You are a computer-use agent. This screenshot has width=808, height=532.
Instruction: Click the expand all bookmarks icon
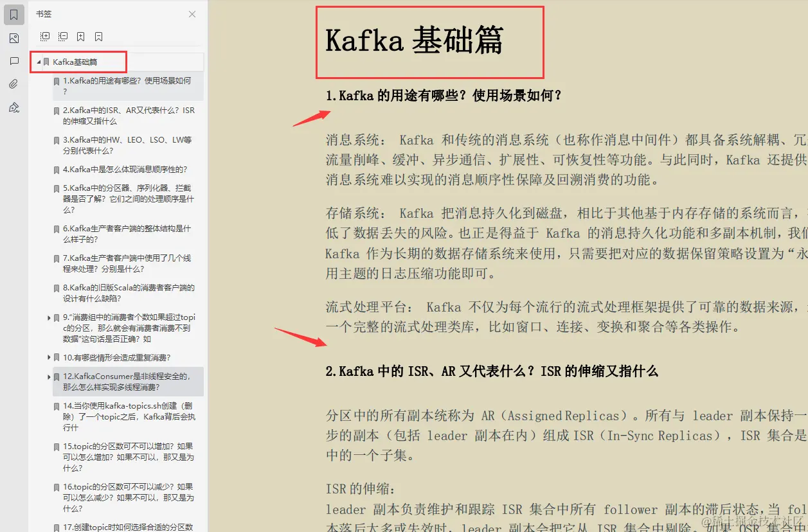pyautogui.click(x=44, y=37)
